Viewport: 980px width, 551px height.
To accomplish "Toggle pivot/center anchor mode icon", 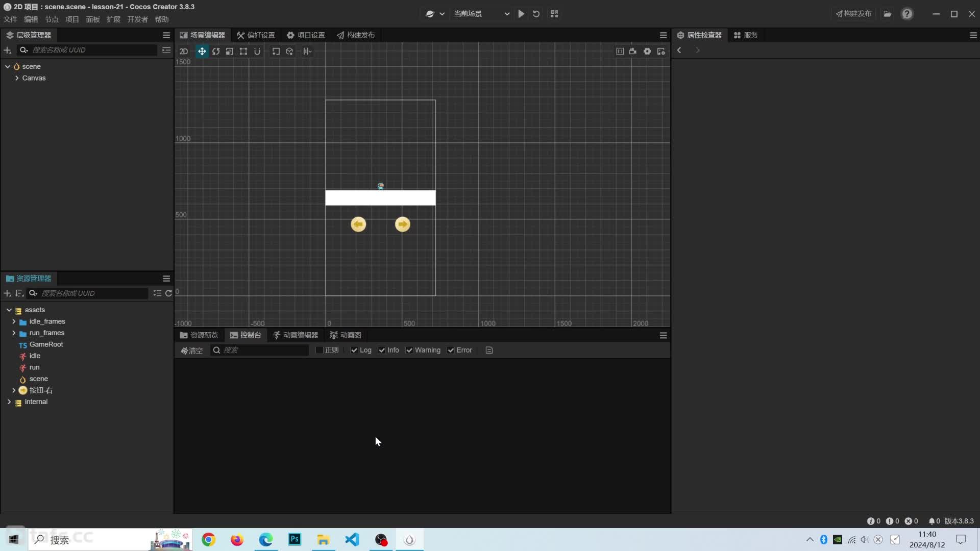I will pyautogui.click(x=276, y=52).
